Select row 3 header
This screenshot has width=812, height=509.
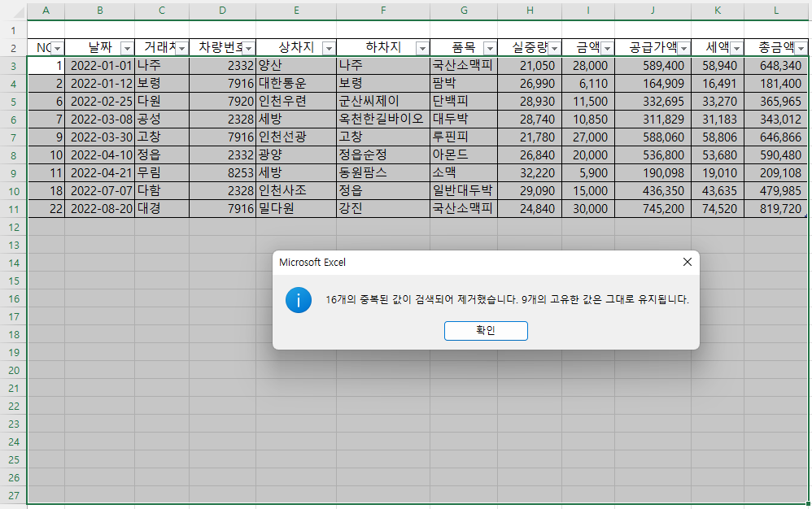point(14,66)
